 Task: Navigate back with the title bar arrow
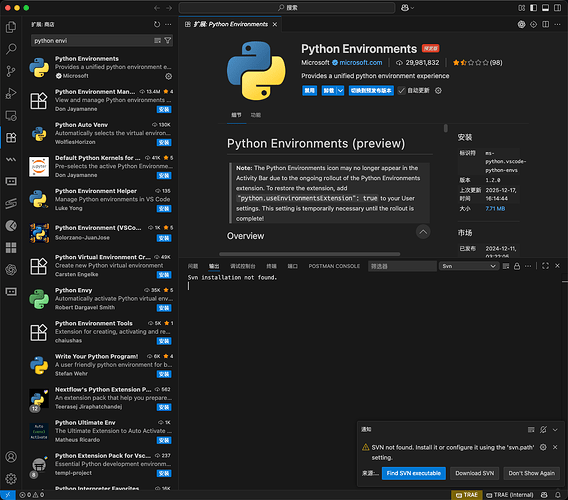[157, 8]
